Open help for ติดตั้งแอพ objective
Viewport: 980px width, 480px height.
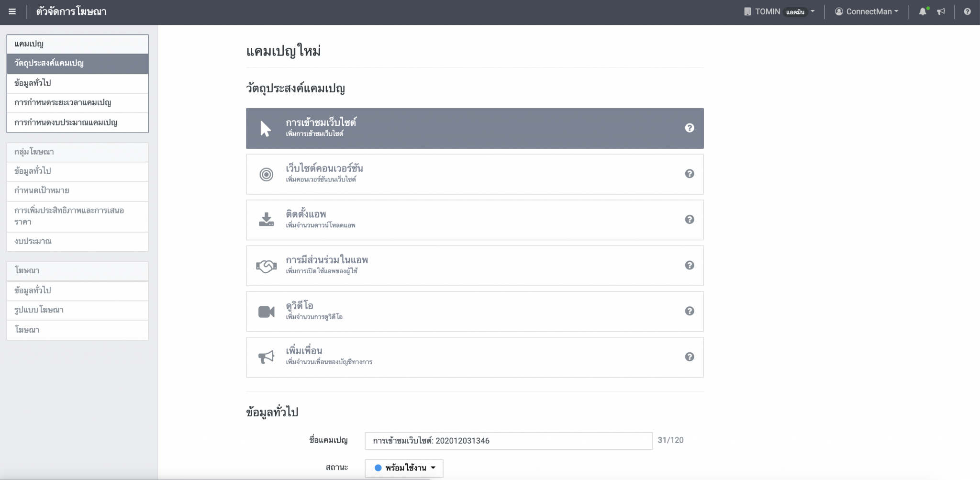point(689,220)
